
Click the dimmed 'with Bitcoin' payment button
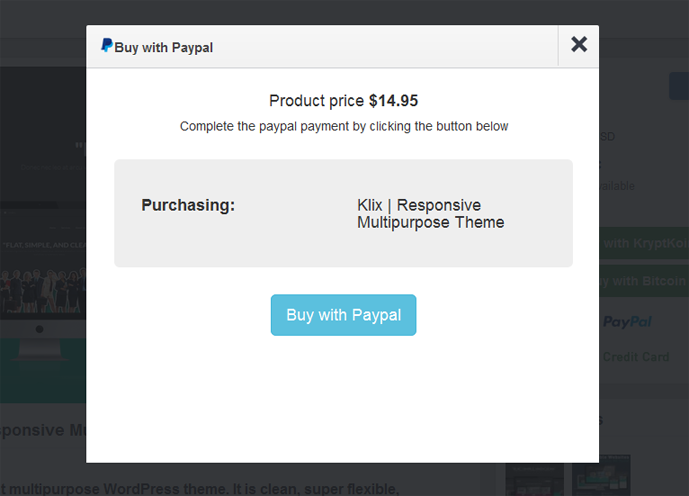[644, 281]
